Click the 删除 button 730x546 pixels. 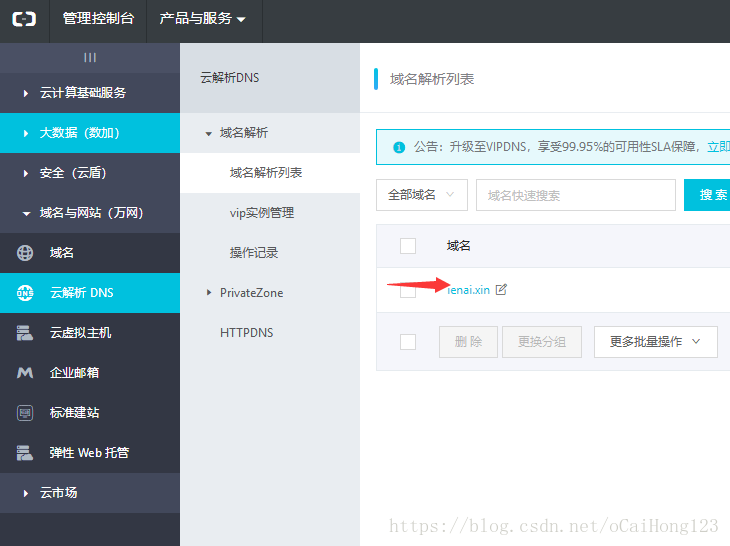pyautogui.click(x=468, y=342)
